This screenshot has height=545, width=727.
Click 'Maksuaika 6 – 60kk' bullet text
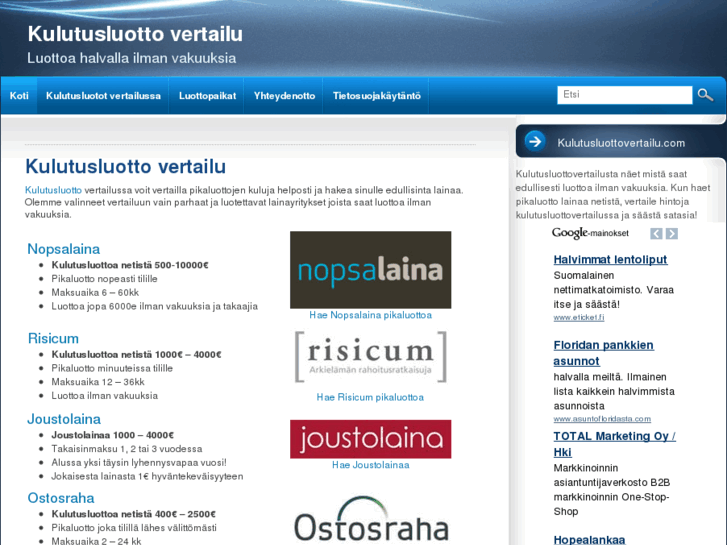tap(95, 293)
